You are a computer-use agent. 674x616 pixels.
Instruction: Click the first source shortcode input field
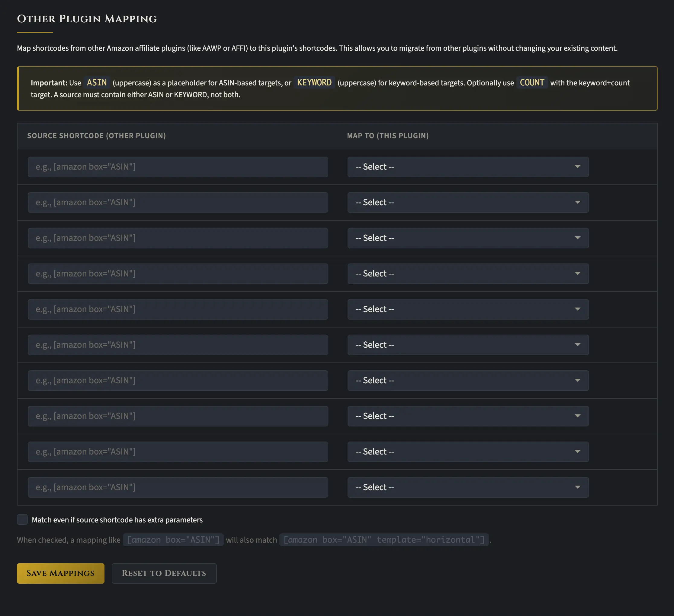pos(178,167)
